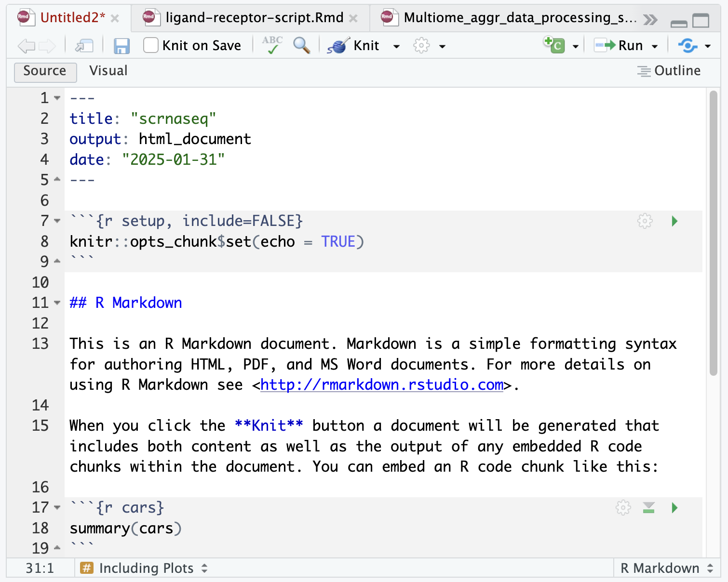
Task: Click the Run arrow icon
Action: 605,46
